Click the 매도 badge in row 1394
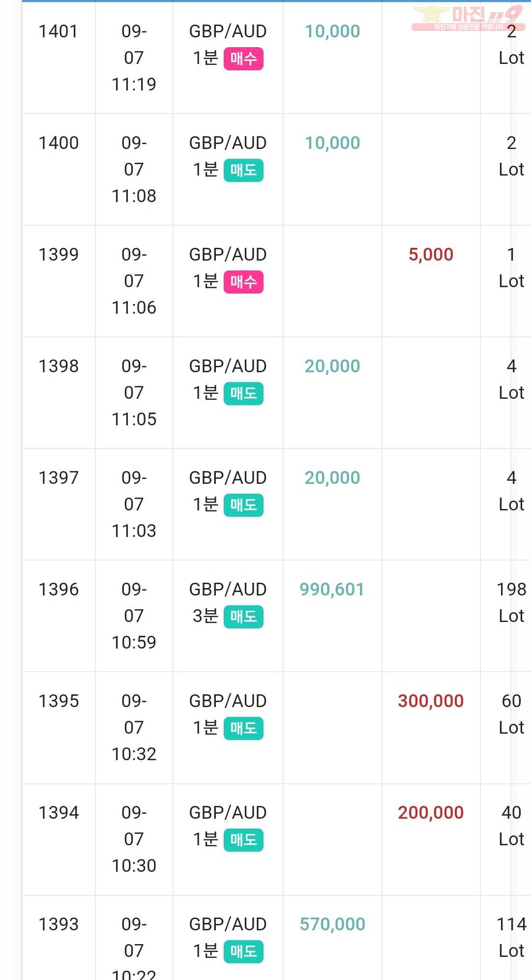The height and width of the screenshot is (980, 531). pos(243,840)
